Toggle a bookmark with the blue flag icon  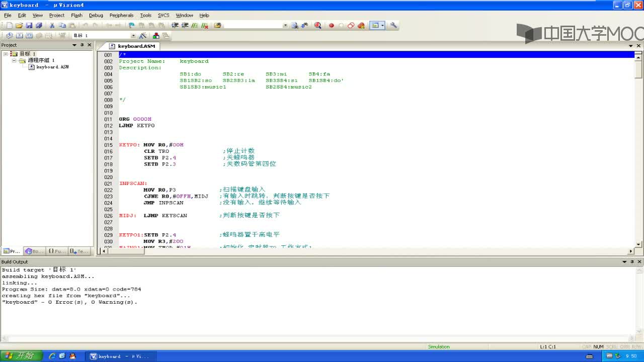(131, 26)
